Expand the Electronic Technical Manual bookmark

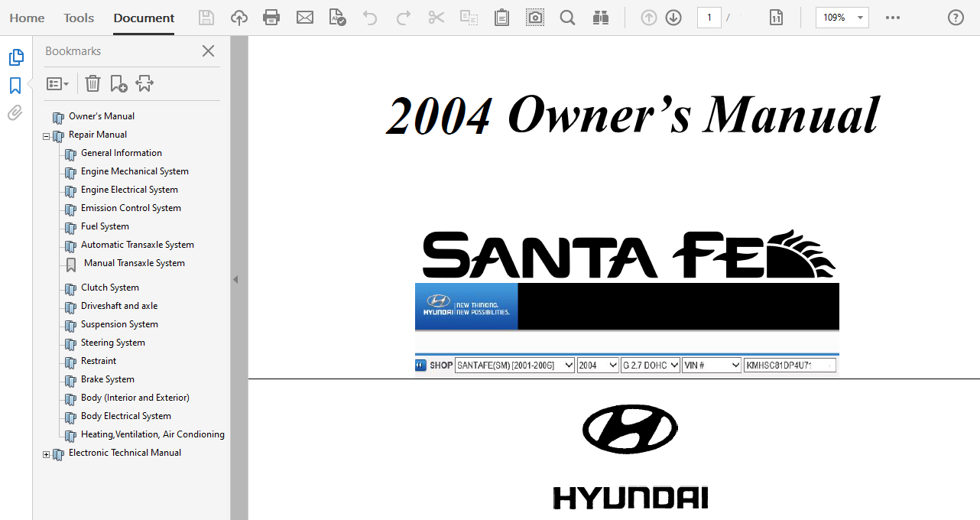pos(47,454)
